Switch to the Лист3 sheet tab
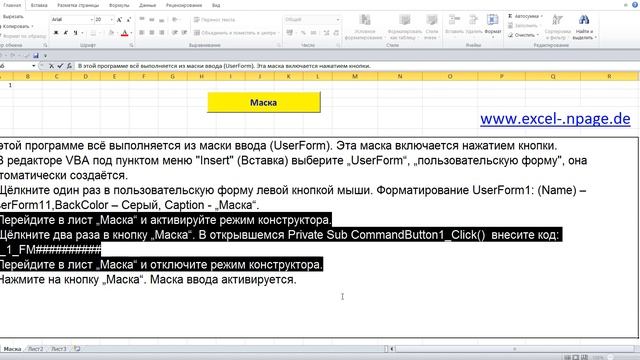The height and width of the screenshot is (360, 640). (x=59, y=349)
